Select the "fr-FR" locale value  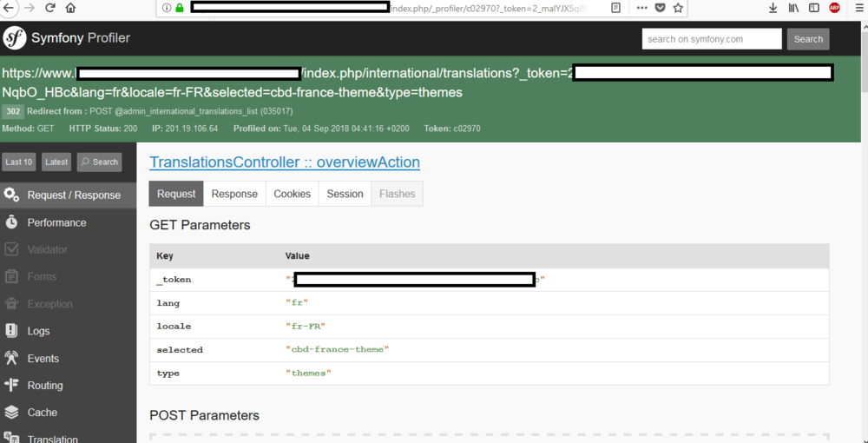(x=305, y=326)
